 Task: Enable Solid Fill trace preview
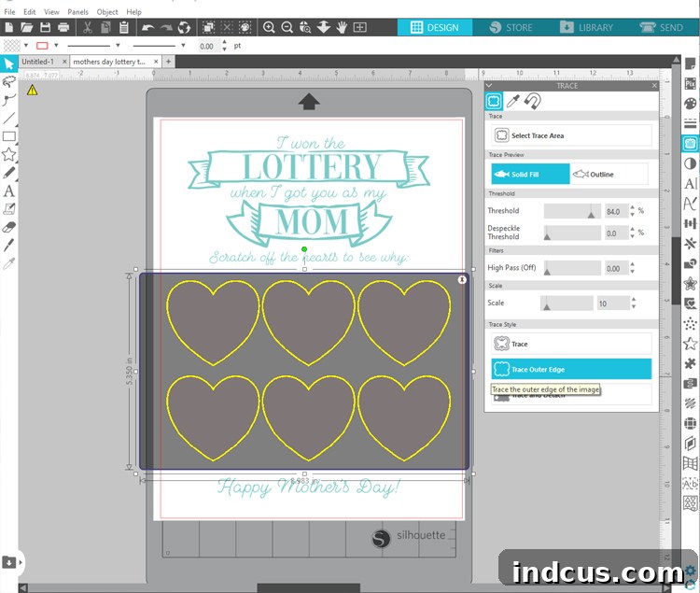tap(530, 174)
